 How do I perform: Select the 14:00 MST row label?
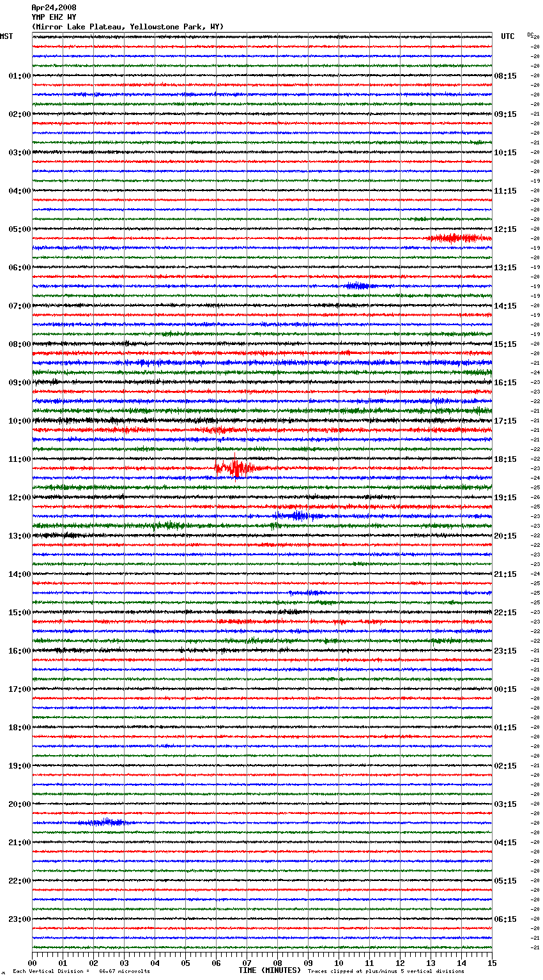[x=19, y=574]
